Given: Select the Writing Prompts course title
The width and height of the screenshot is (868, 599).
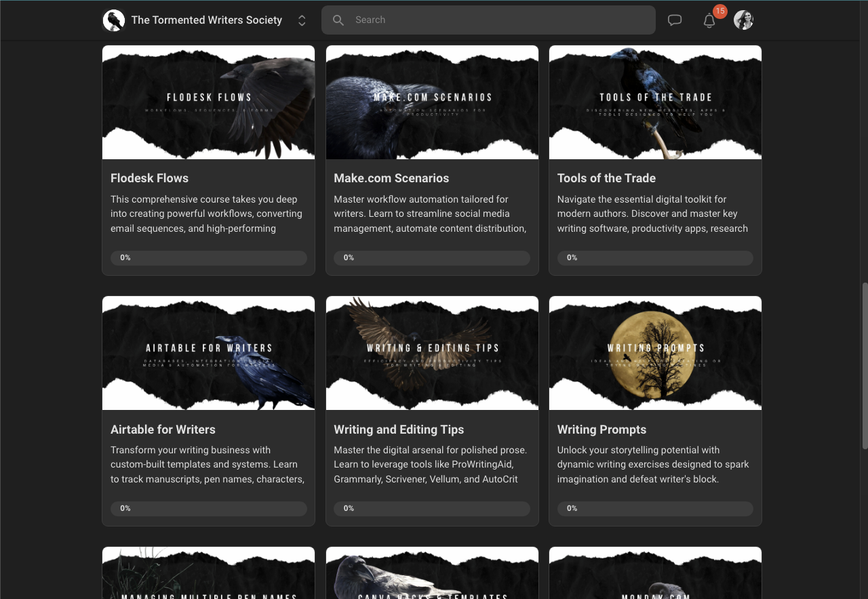Looking at the screenshot, I should click(x=601, y=430).
